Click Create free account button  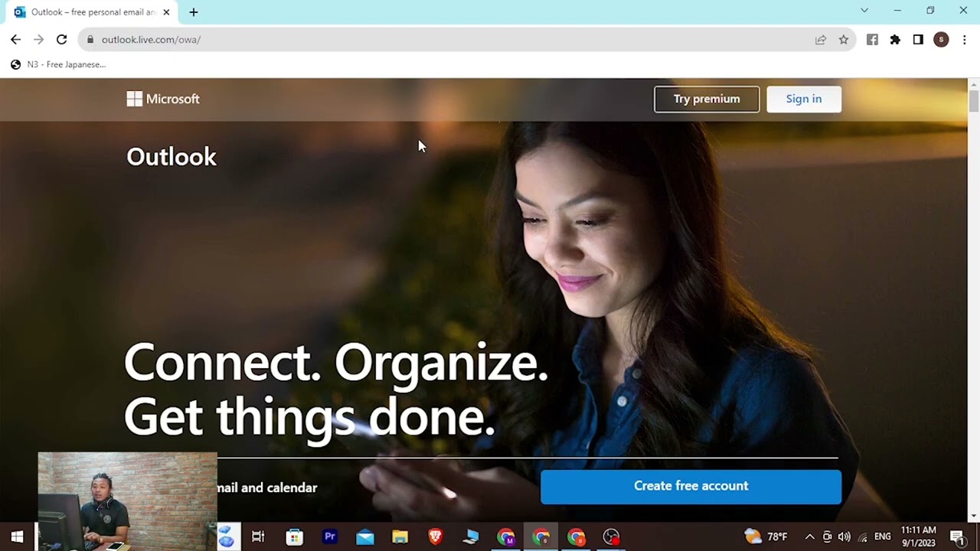[x=691, y=486]
